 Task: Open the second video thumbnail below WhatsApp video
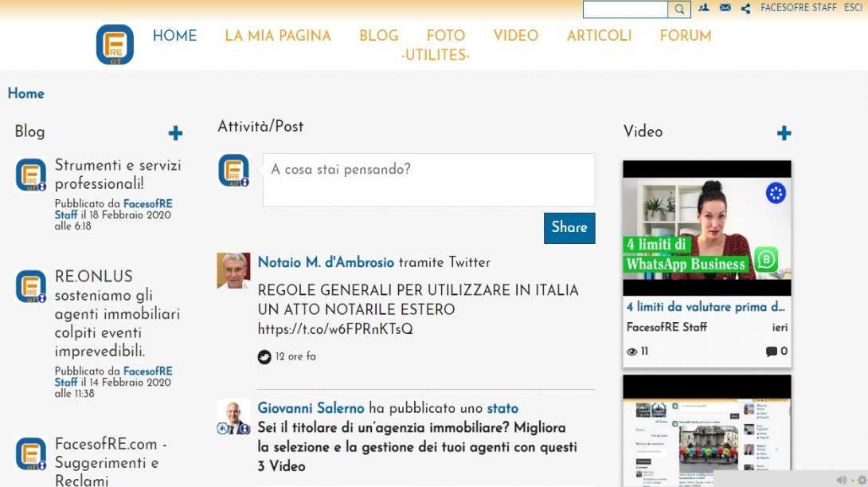tap(707, 431)
